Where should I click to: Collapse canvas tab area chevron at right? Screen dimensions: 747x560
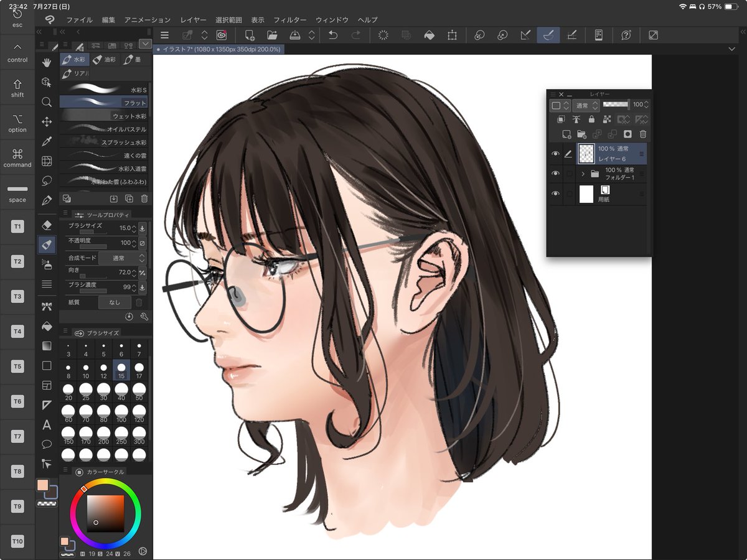coord(731,49)
